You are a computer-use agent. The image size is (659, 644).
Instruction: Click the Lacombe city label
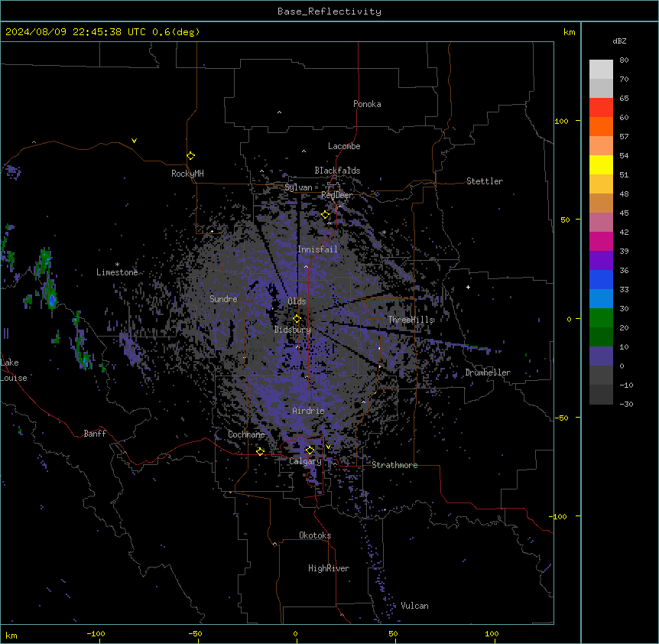point(344,146)
